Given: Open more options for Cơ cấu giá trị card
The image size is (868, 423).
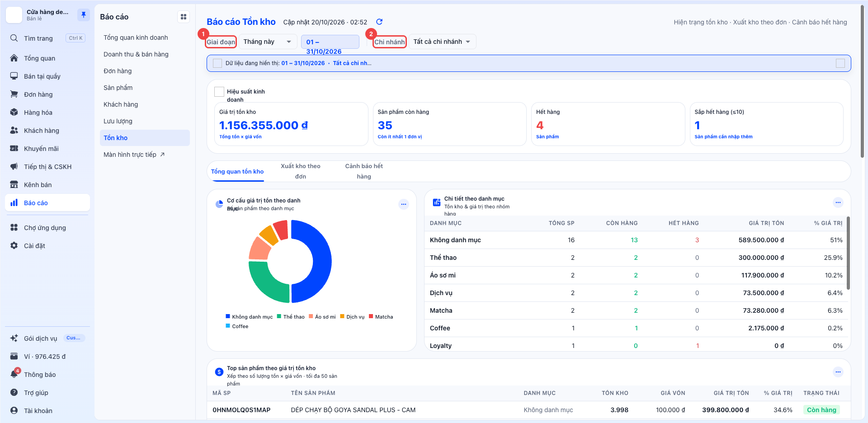Looking at the screenshot, I should 404,204.
